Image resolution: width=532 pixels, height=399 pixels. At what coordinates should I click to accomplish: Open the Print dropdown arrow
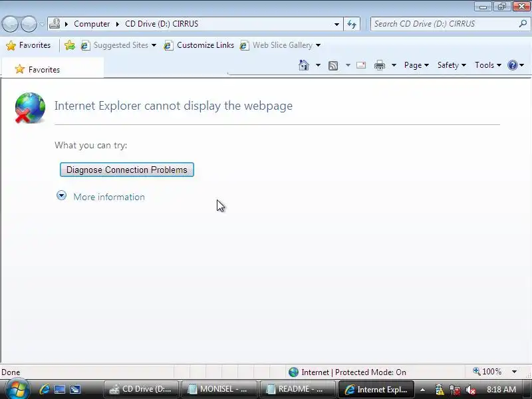[x=394, y=65]
